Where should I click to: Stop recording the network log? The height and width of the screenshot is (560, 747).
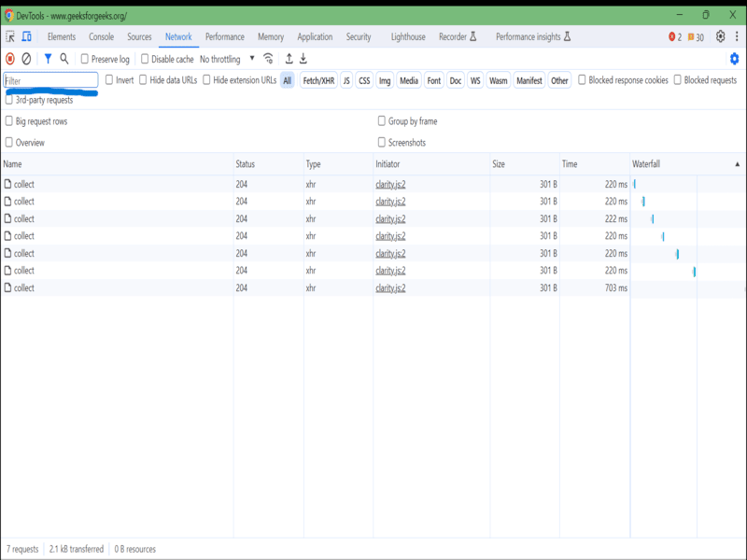10,59
